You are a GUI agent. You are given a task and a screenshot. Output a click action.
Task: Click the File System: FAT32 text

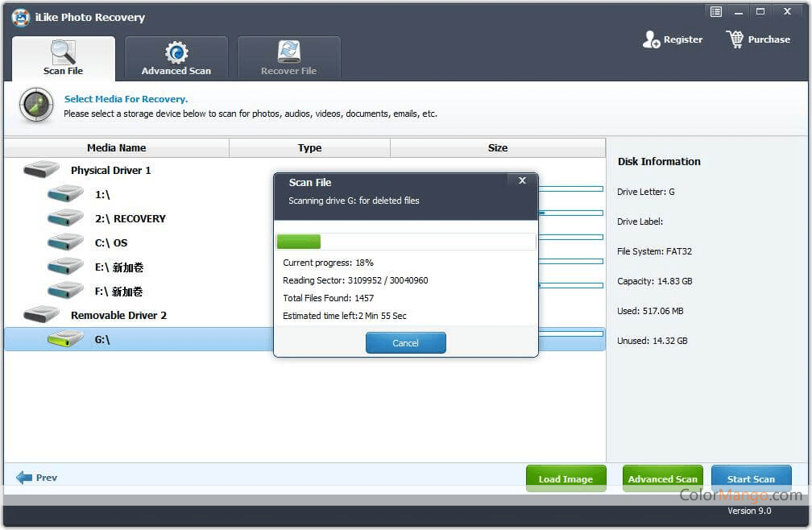[x=654, y=251]
